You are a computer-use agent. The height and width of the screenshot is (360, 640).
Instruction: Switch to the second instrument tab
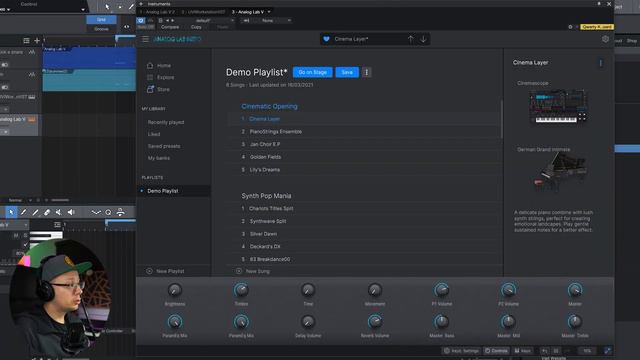point(203,12)
